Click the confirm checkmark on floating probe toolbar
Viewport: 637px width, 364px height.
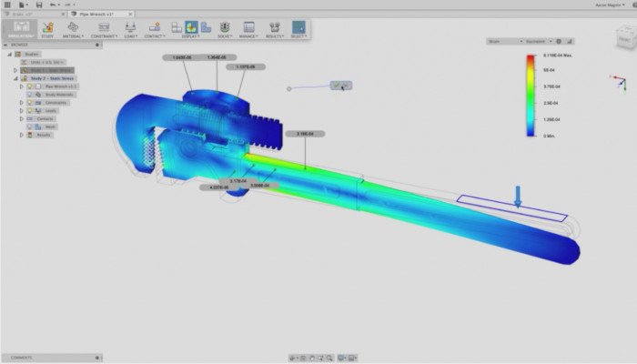[x=336, y=86]
